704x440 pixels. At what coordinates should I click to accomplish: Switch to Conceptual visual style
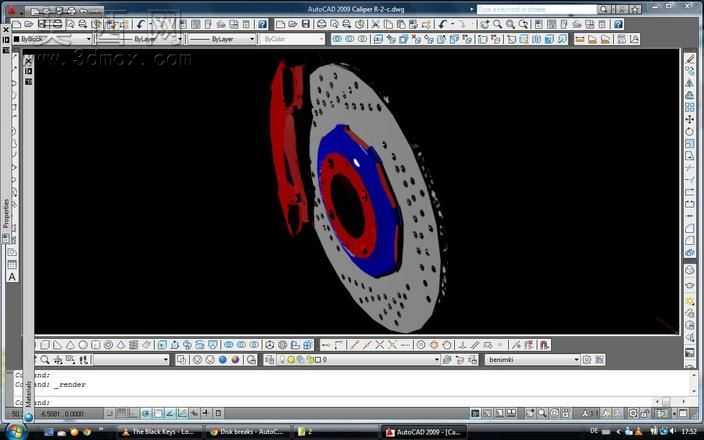point(235,360)
